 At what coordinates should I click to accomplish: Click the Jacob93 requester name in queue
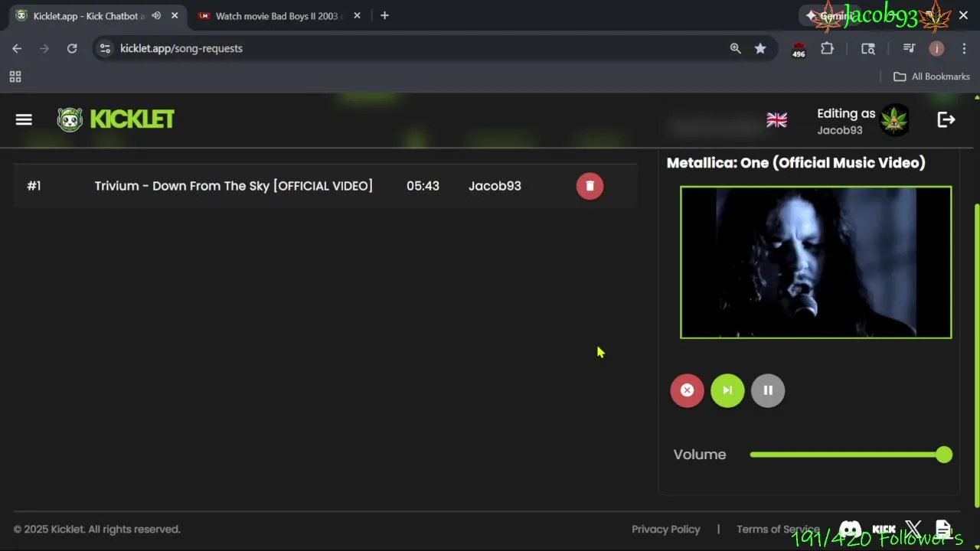pos(495,186)
